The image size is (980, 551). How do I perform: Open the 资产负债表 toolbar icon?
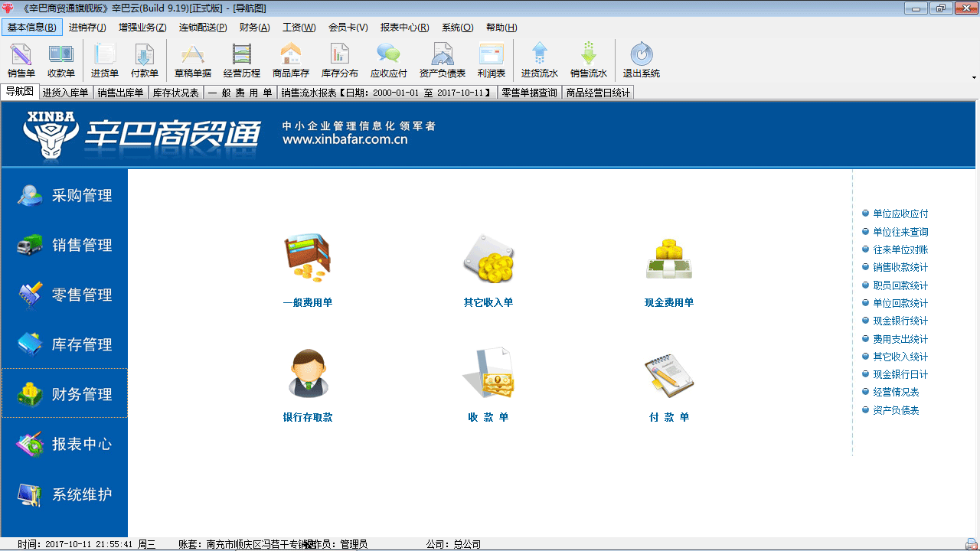point(443,61)
